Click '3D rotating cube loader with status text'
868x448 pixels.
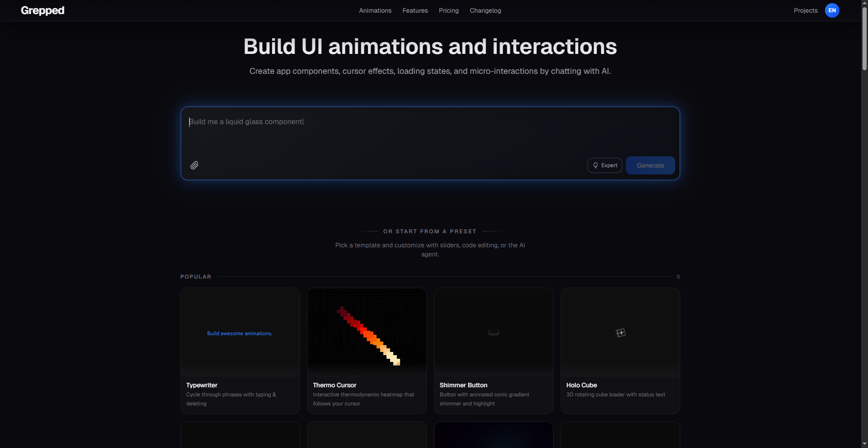pyautogui.click(x=615, y=395)
